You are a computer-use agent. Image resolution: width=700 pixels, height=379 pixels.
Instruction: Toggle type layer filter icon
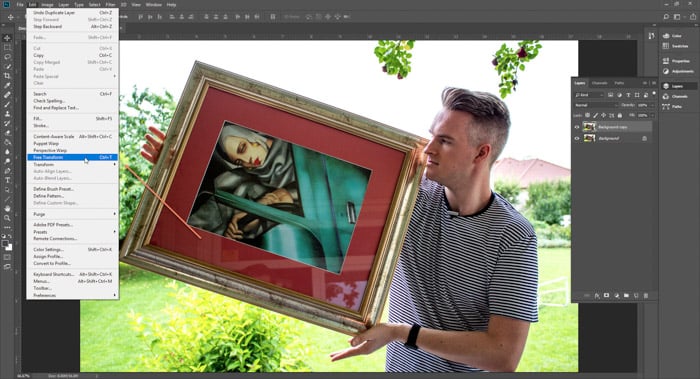[628, 95]
